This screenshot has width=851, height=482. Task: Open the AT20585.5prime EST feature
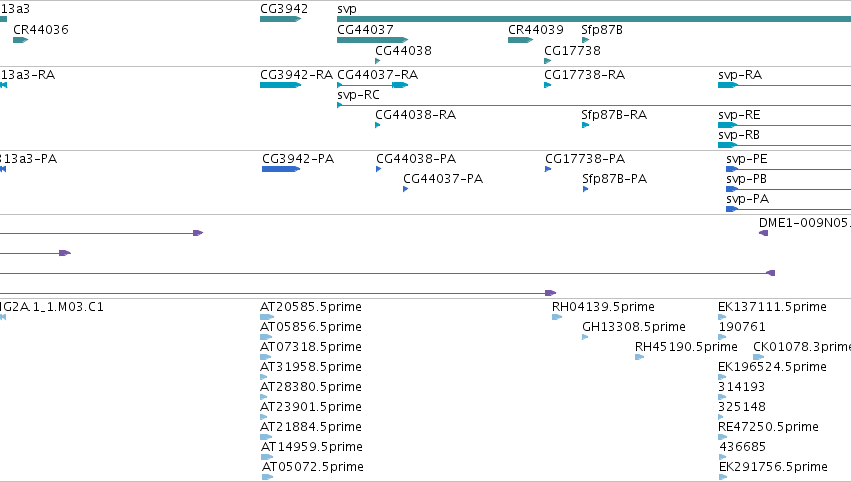point(266,317)
